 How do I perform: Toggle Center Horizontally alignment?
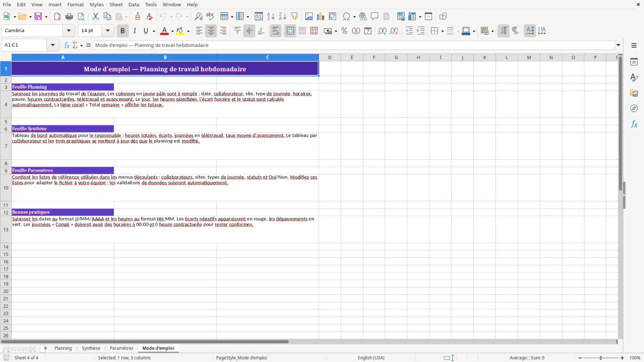(211, 31)
